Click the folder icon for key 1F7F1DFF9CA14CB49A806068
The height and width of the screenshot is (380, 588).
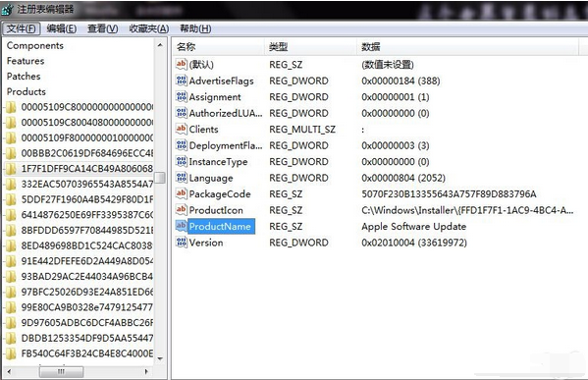click(11, 169)
